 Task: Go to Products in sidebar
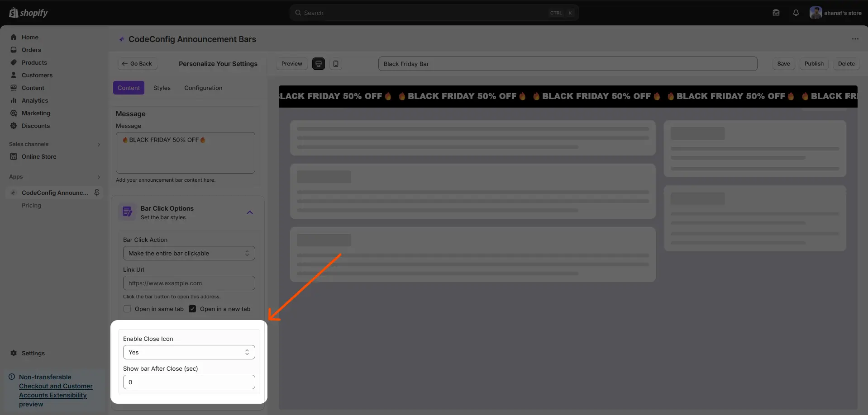(34, 62)
